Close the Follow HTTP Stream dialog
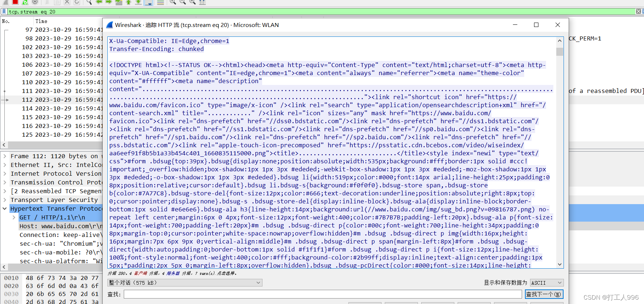 click(x=558, y=25)
